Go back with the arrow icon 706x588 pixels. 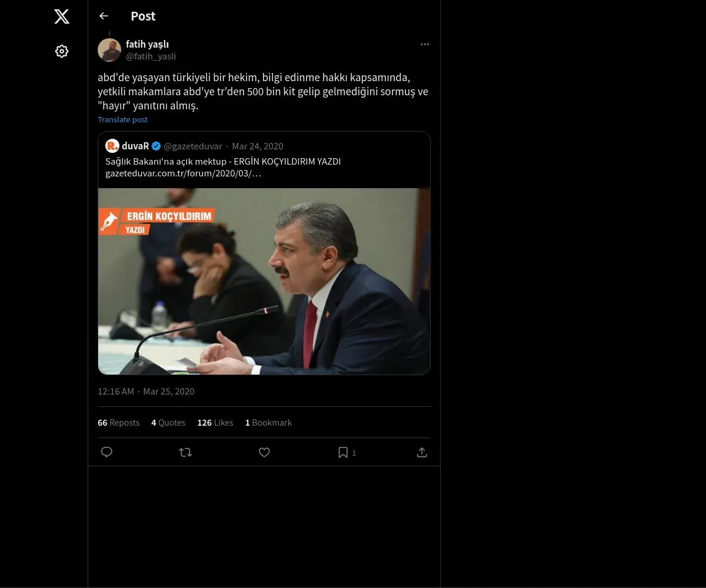[x=104, y=16]
